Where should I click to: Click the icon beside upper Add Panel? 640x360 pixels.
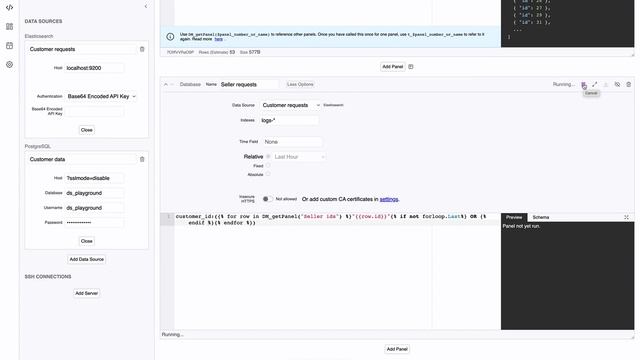(x=411, y=67)
